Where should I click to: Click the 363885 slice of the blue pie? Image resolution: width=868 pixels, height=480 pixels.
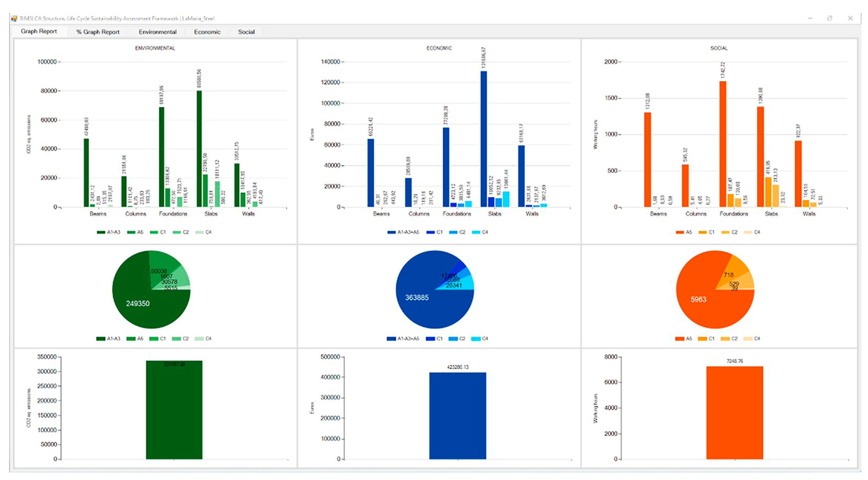coord(417,298)
